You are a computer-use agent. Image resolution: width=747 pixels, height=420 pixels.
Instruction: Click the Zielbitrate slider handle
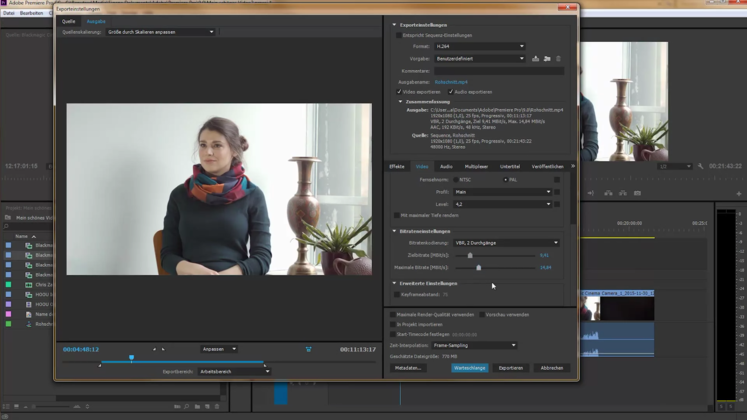(x=470, y=255)
